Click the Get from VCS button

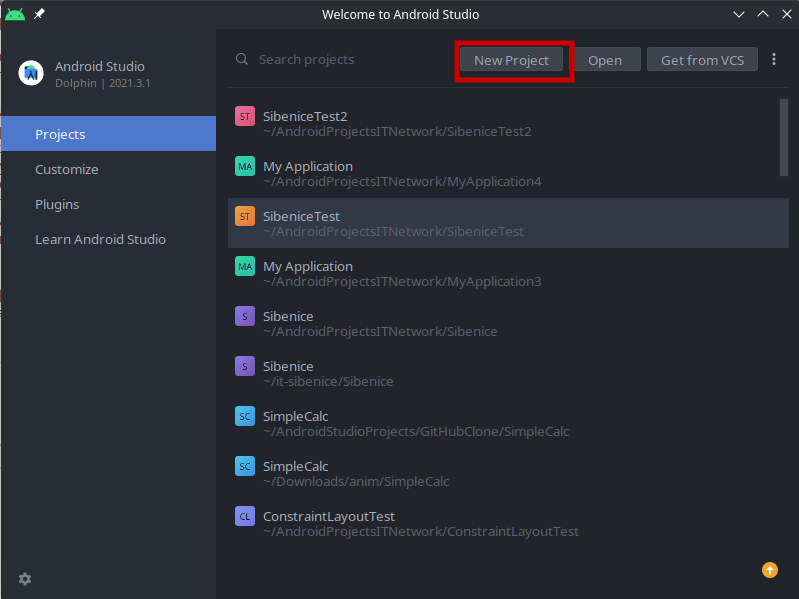click(702, 60)
